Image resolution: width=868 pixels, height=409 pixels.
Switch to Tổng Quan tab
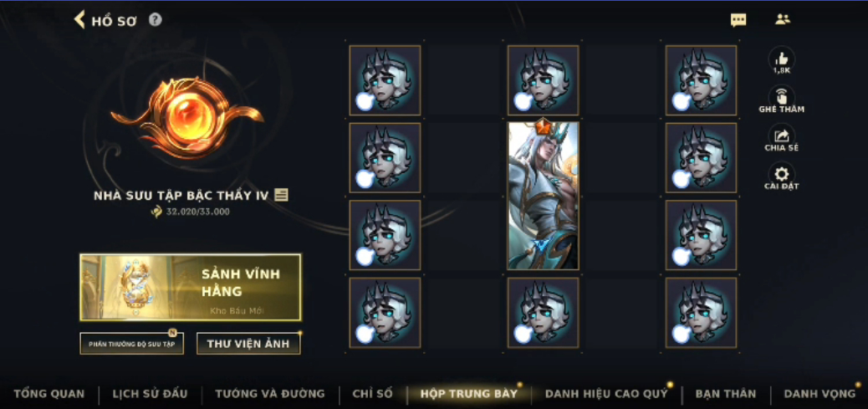coord(49,394)
